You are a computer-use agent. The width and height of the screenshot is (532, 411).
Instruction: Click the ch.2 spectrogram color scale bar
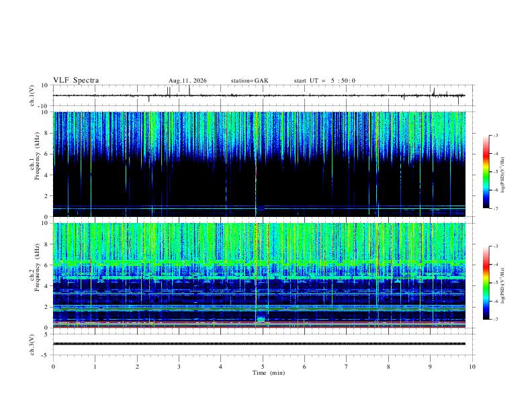(x=486, y=283)
